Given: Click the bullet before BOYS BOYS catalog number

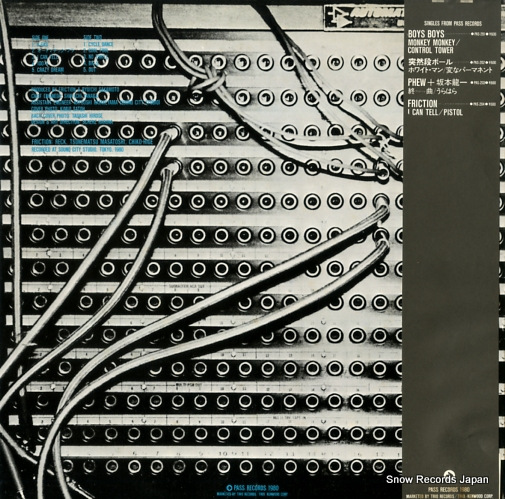Looking at the screenshot, I should [x=472, y=34].
